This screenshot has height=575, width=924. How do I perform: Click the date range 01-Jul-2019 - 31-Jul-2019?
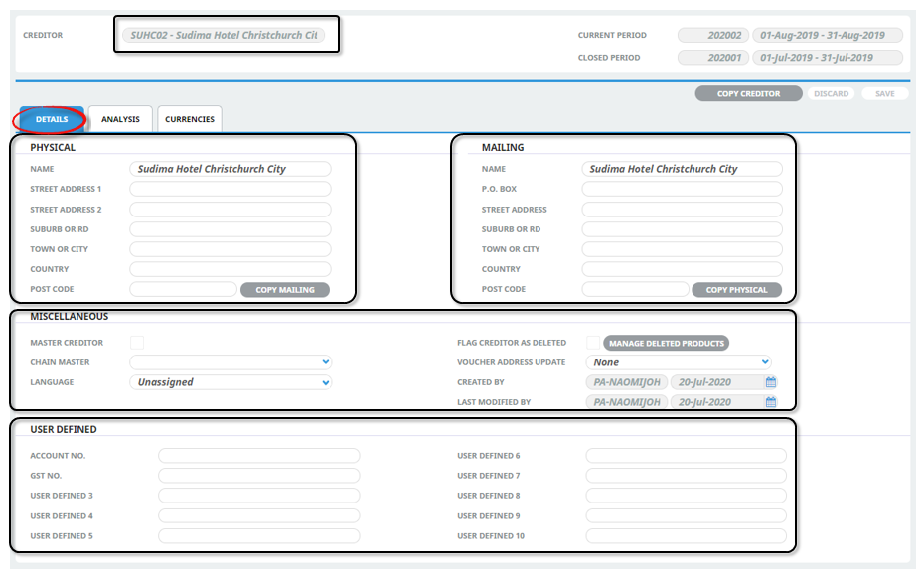(828, 58)
